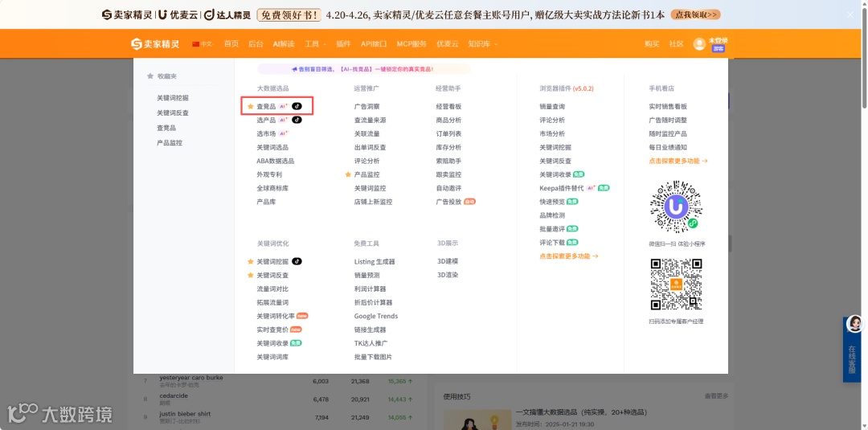Image resolution: width=868 pixels, height=430 pixels.
Task: Open 出单词反查
Action: coord(371,147)
